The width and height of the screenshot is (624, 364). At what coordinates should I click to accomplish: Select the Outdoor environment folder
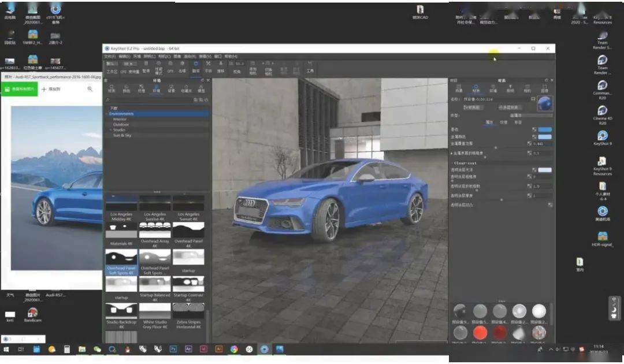tap(121, 125)
